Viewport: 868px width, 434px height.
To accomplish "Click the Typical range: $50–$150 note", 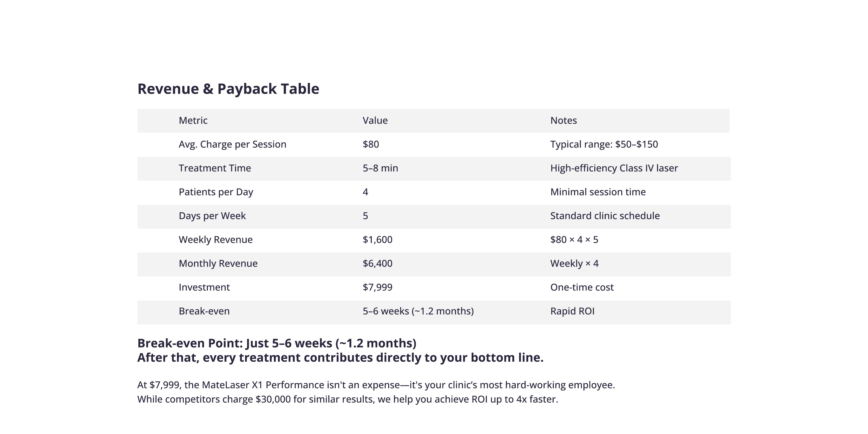I will (604, 145).
